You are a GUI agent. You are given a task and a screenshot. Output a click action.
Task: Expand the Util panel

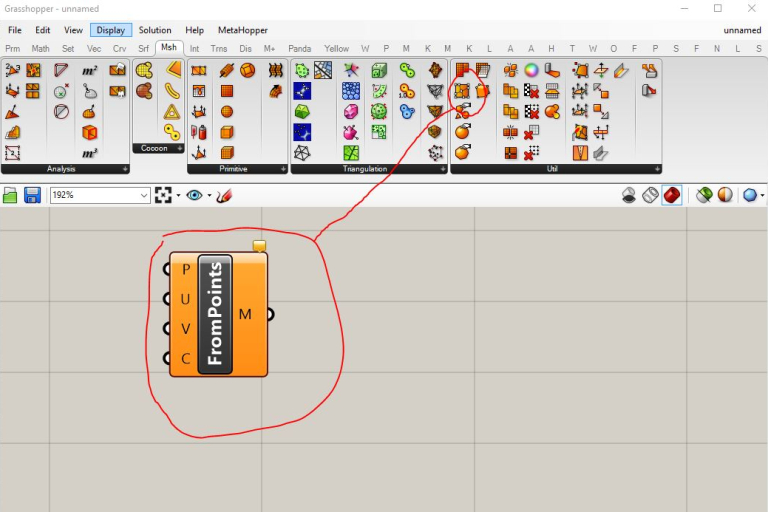click(x=656, y=169)
